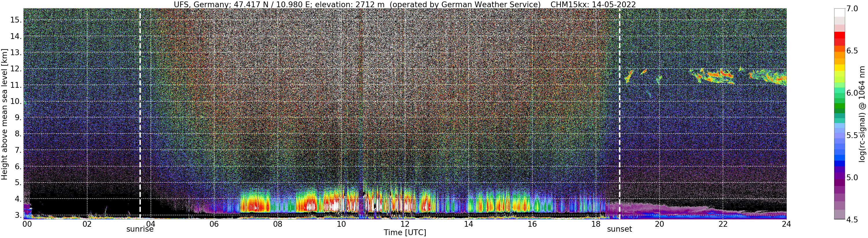Click the height axis tick "4."

(19, 199)
